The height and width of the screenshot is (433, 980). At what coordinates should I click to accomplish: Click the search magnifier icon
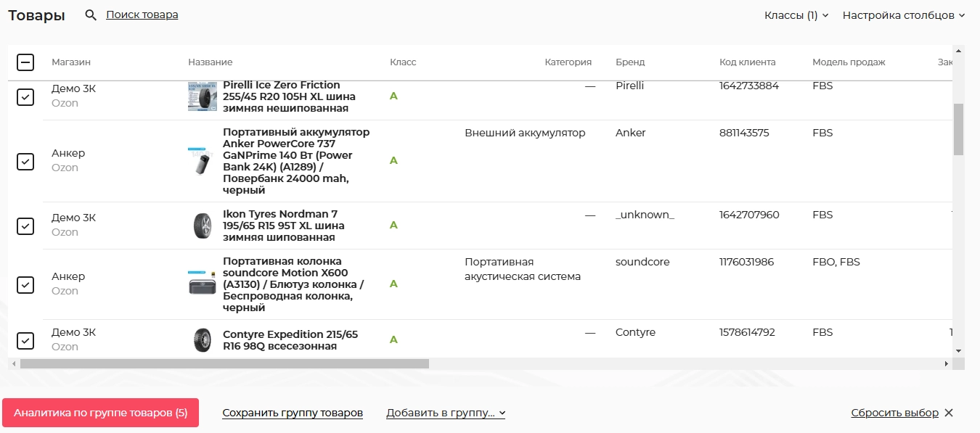(91, 15)
